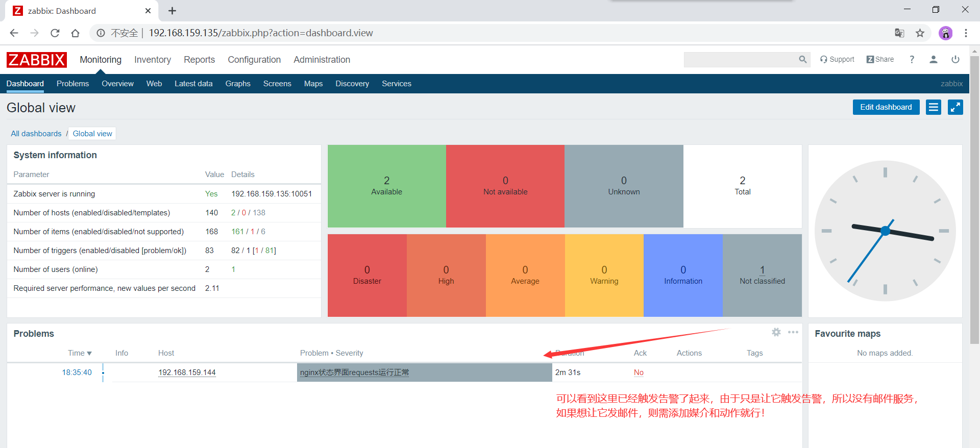Click the search magnifier icon
The image size is (980, 448).
[x=802, y=60]
